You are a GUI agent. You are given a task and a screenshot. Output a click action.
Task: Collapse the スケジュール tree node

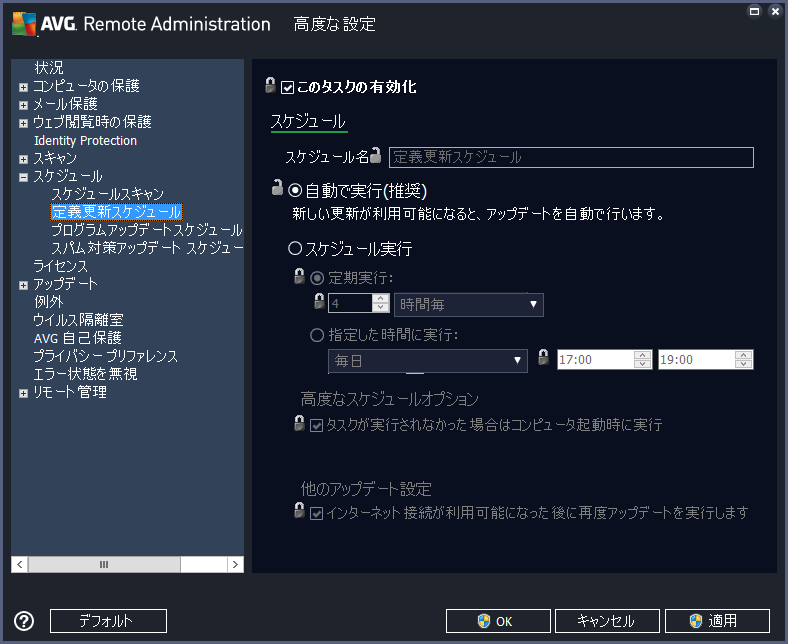click(x=23, y=177)
